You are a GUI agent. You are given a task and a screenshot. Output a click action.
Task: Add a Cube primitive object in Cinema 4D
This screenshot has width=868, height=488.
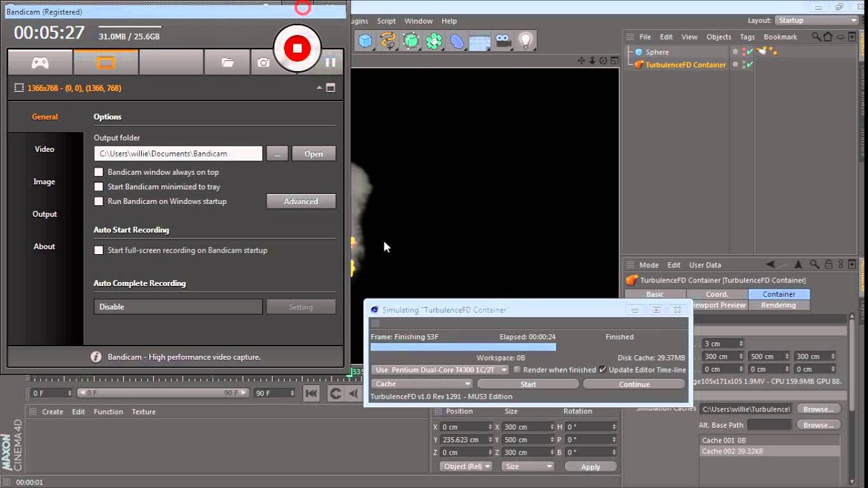(366, 41)
